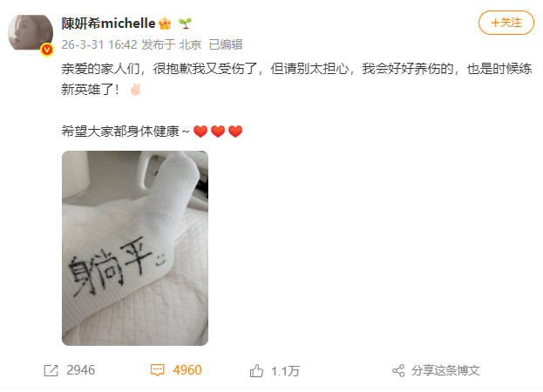Follow the user with +关注 button
Viewport: 543px width, 392px height.
[506, 23]
